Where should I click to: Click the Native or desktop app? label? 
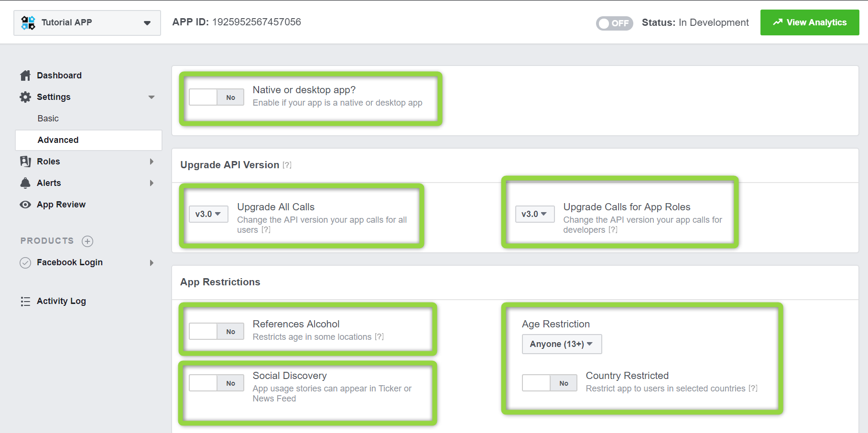pos(304,90)
